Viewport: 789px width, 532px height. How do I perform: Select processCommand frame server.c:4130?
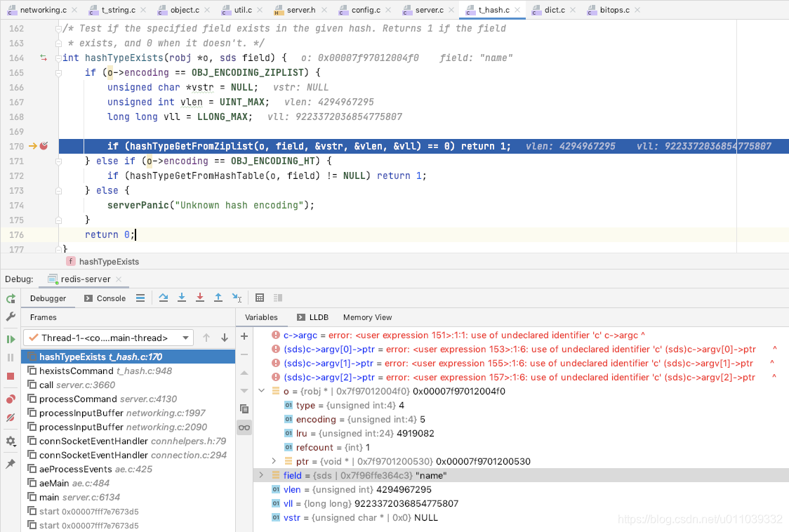click(x=128, y=399)
